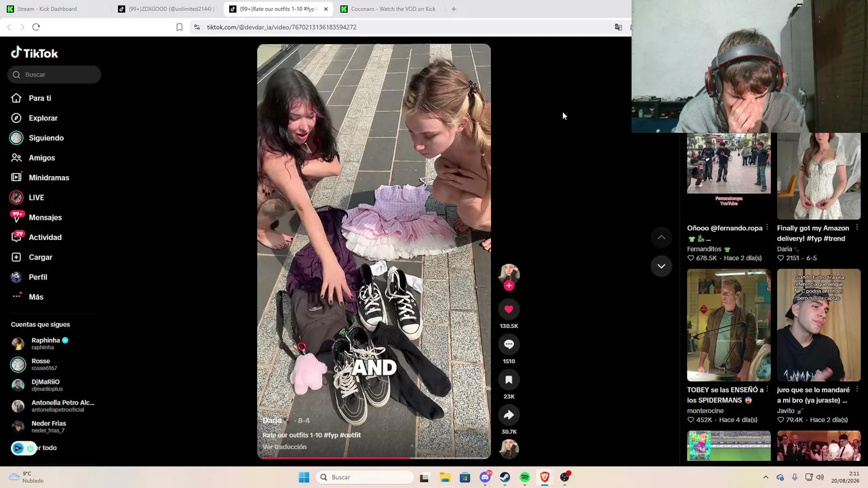Open the Oñooo @fernando.ropa video thumbnail

pyautogui.click(x=729, y=176)
